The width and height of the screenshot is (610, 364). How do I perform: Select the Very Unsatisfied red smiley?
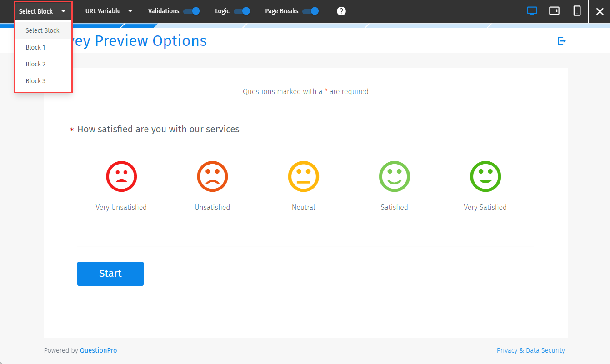[x=121, y=176]
